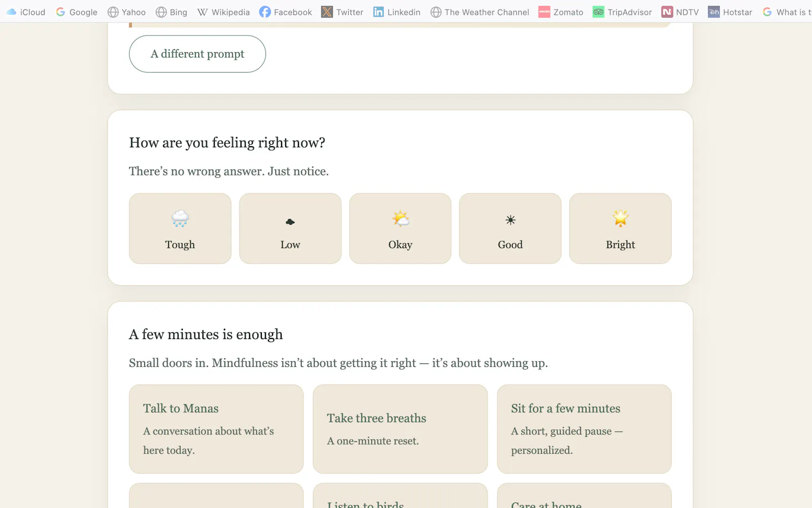The image size is (812, 508).
Task: Click the NDTV bookmark logo icon
Action: pyautogui.click(x=667, y=12)
